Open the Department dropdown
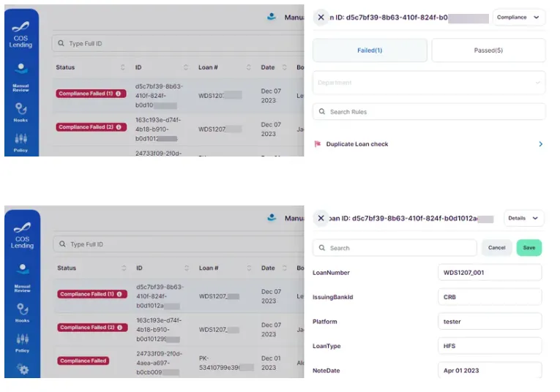560x392 pixels. pyautogui.click(x=429, y=83)
